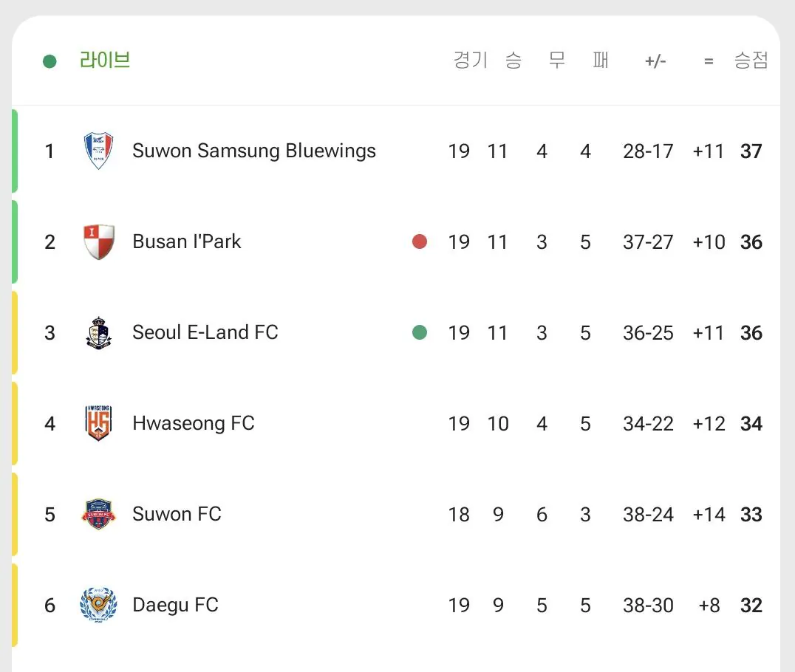This screenshot has width=795, height=672.
Task: Sort table by 승점 column
Action: [751, 61]
